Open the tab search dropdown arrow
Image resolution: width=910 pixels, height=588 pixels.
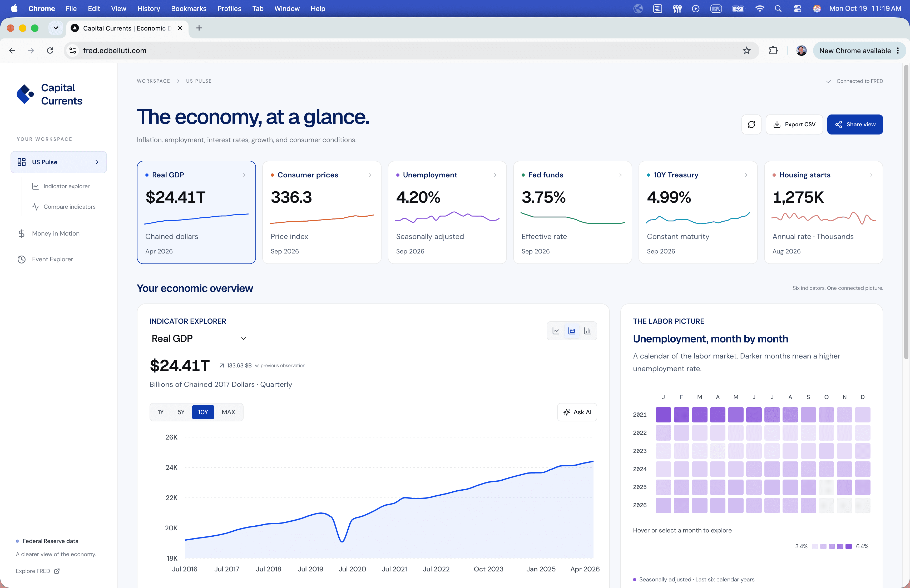[x=56, y=28]
